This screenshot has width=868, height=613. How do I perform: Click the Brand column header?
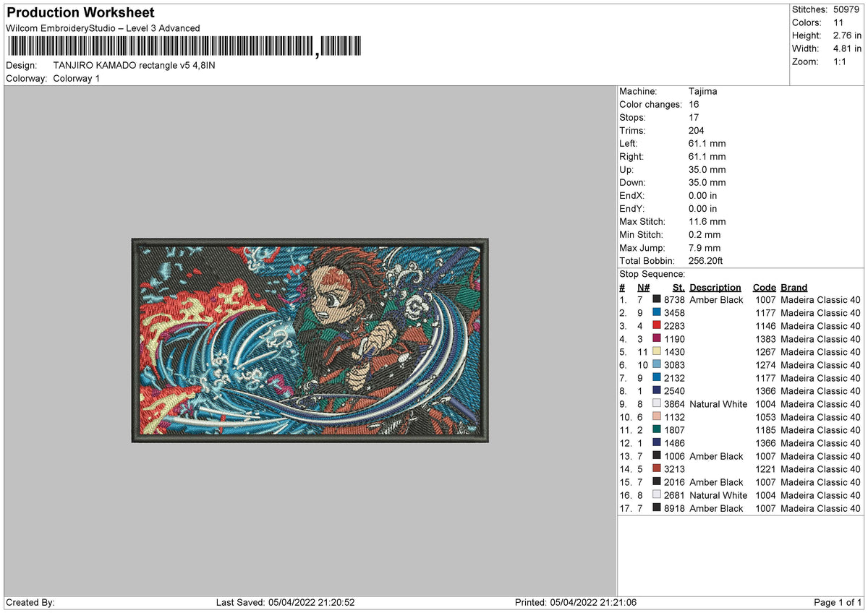[x=793, y=287]
